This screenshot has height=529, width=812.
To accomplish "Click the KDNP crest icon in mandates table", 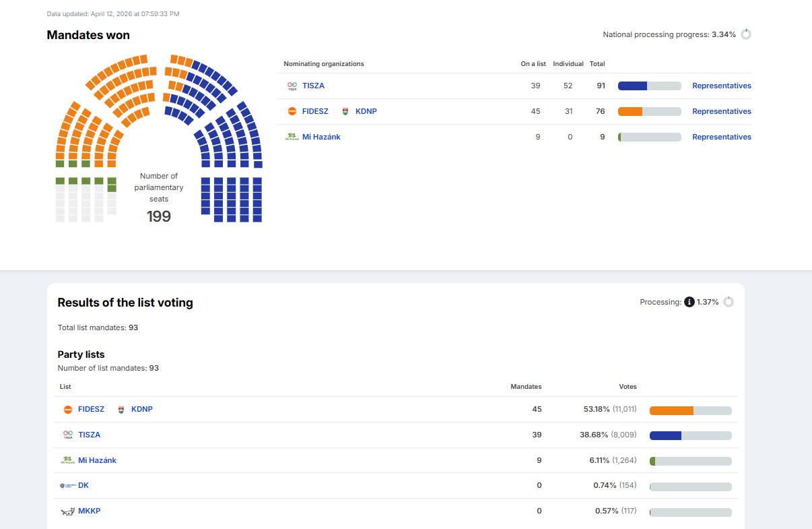I will 346,111.
